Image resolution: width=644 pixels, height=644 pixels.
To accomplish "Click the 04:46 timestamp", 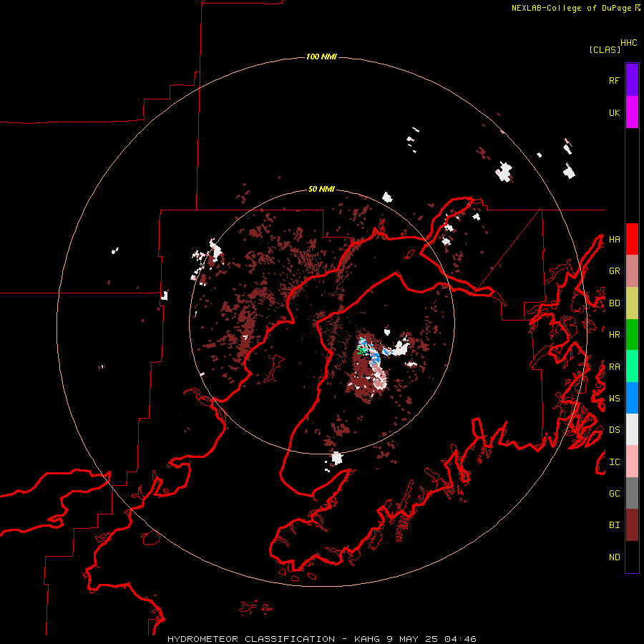I will (x=460, y=639).
